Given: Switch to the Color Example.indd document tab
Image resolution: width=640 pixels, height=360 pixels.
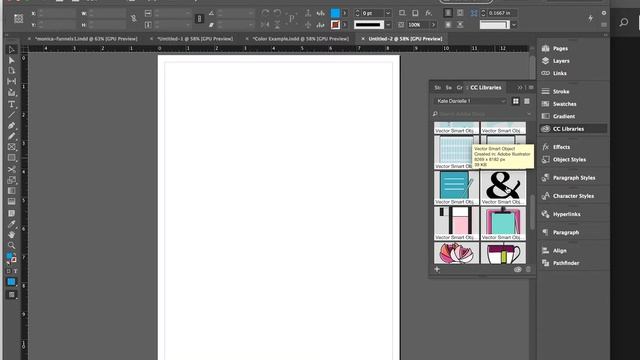Looking at the screenshot, I should [x=300, y=39].
